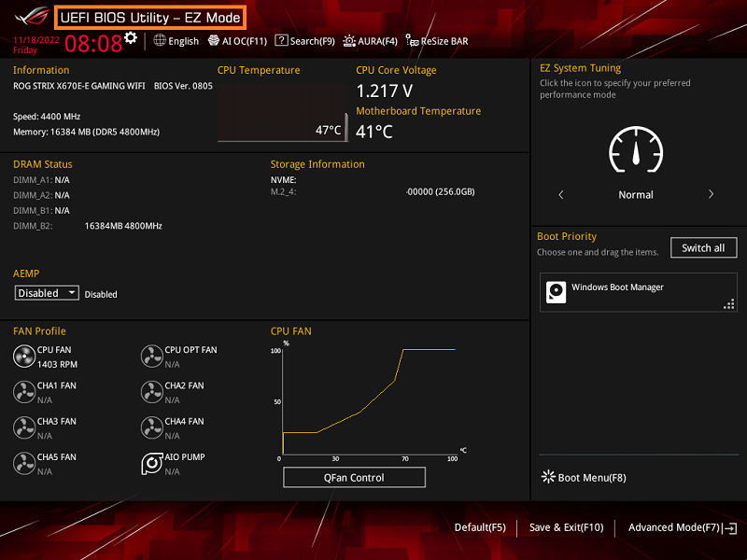This screenshot has height=560, width=747.
Task: Select the CHA5 FAN icon
Action: 24,463
